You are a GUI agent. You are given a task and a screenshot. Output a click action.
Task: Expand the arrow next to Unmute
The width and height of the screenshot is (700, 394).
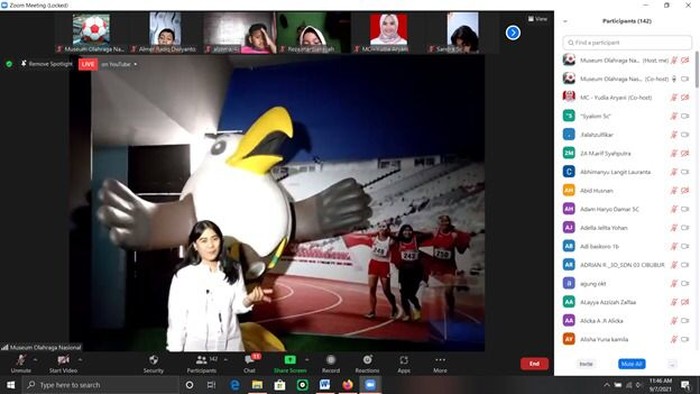(35, 360)
